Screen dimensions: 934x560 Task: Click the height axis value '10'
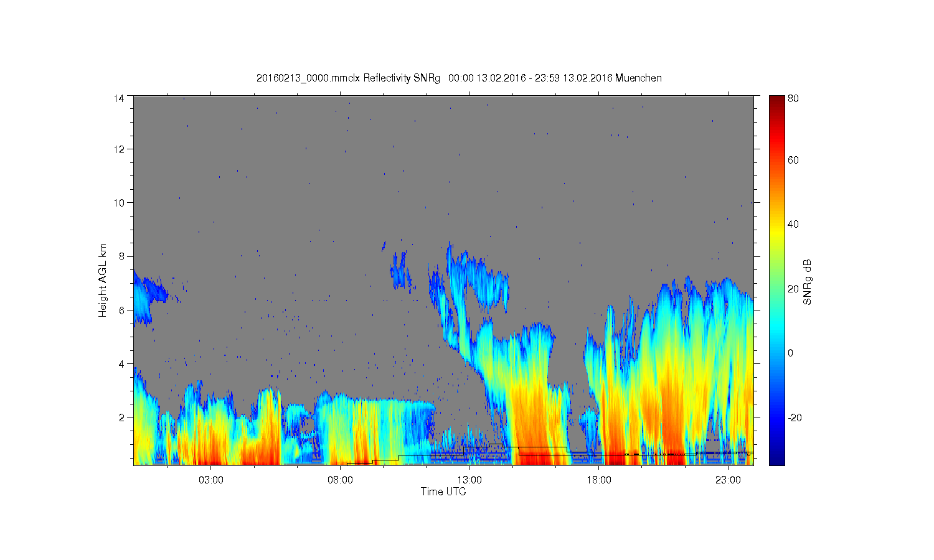(118, 202)
